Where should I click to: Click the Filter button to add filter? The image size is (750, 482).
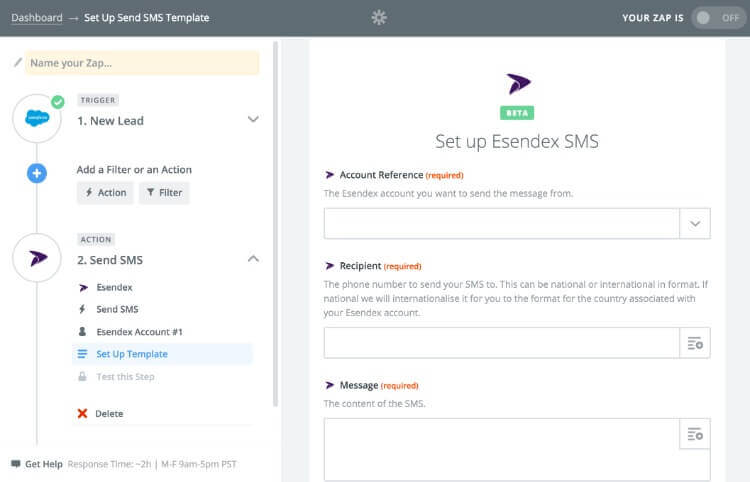(164, 193)
